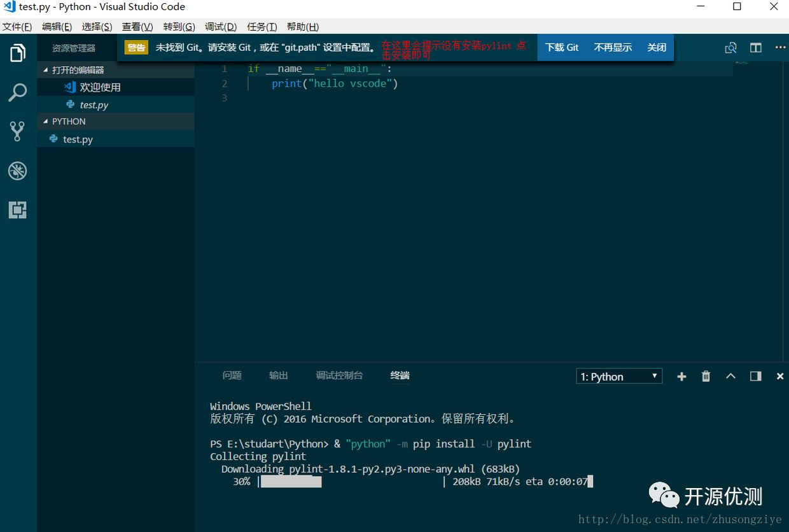Click the Python file icon beside test.py in PYTHON

coord(53,139)
